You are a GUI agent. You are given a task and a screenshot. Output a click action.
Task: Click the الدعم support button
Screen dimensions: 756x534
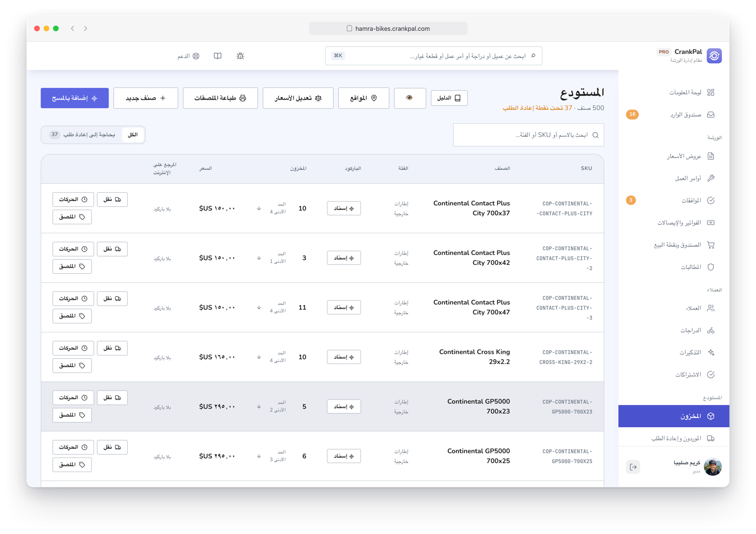coord(189,56)
